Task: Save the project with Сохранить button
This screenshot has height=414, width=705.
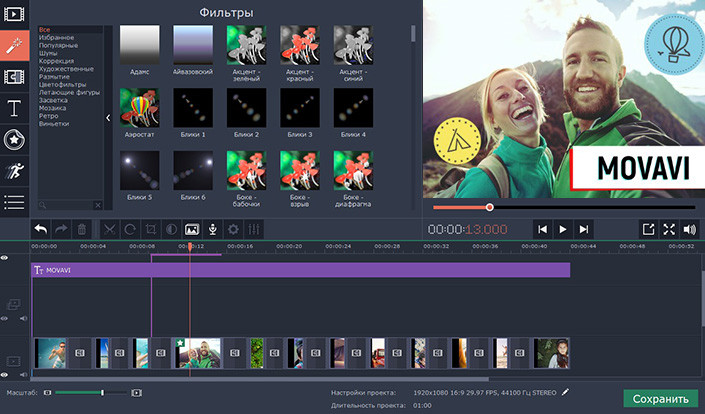Action: [660, 399]
